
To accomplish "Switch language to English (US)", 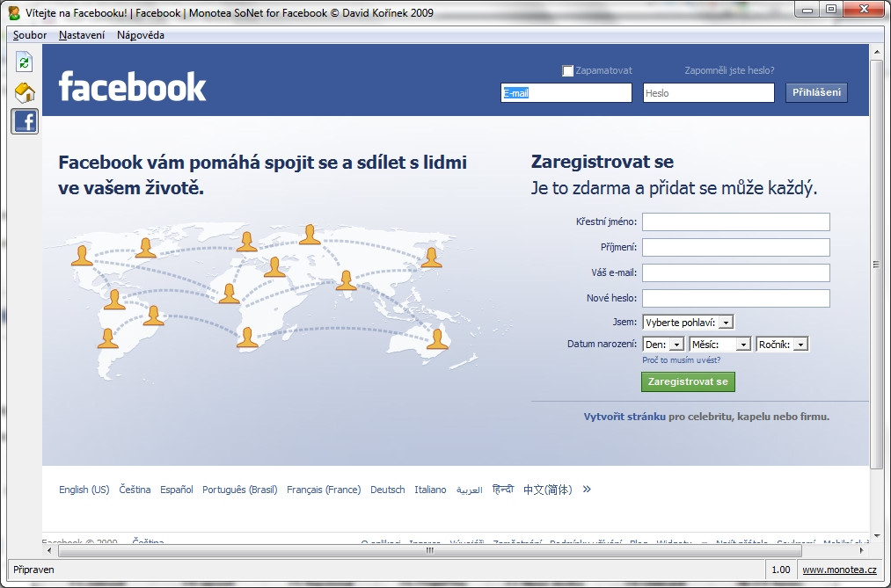I will 84,490.
